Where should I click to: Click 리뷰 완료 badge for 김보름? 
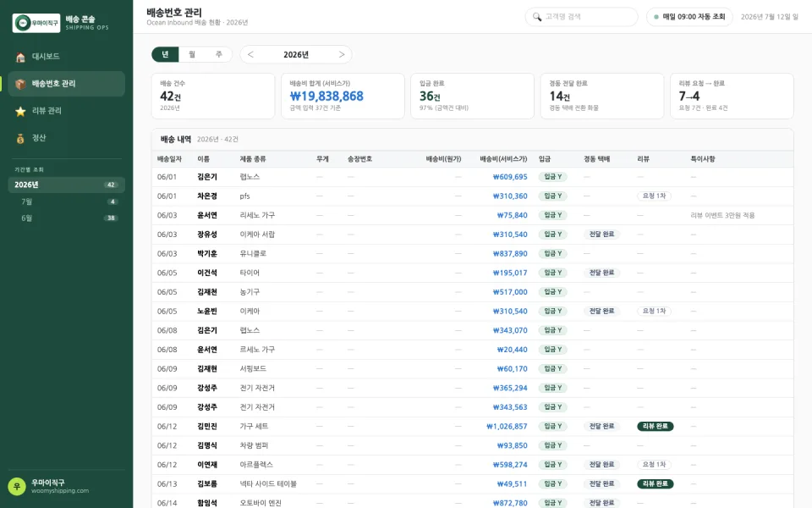pyautogui.click(x=655, y=483)
